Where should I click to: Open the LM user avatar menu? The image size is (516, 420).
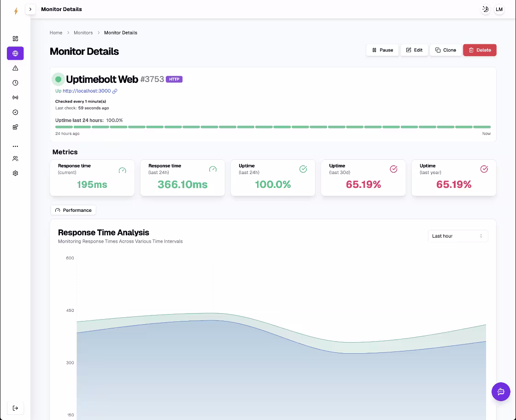[499, 9]
